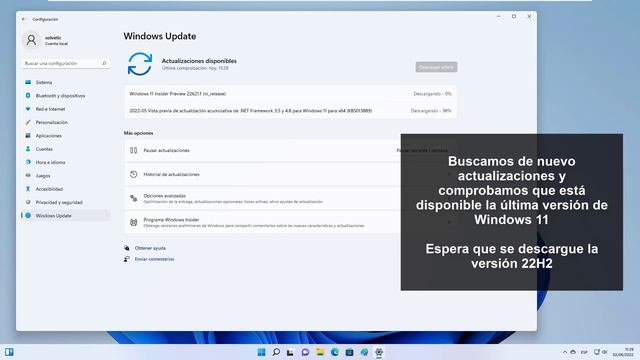Image resolution: width=640 pixels, height=360 pixels.
Task: Click the back arrow in Configuración
Action: point(24,19)
